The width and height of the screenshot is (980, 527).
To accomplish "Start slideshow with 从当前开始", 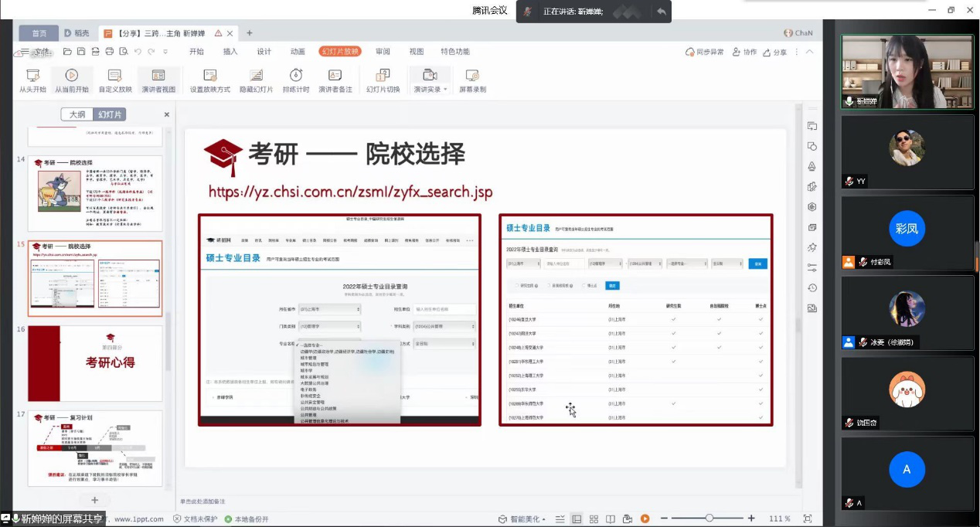I will [71, 76].
